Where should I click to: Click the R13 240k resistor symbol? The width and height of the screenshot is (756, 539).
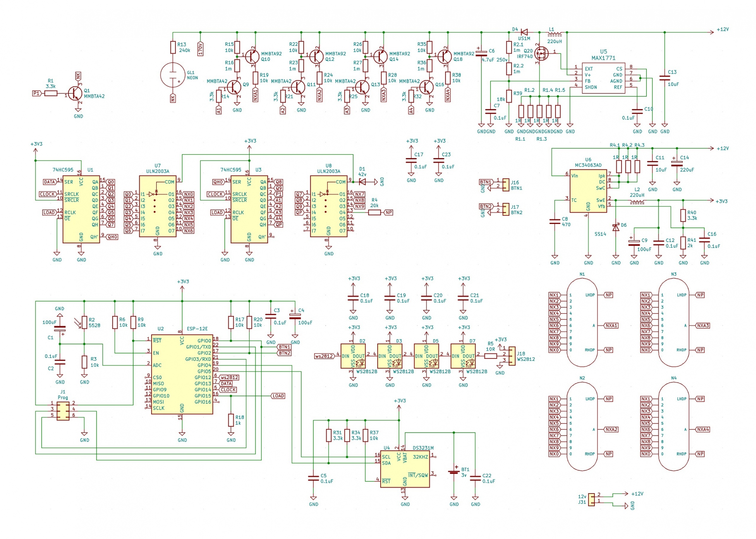(x=173, y=47)
